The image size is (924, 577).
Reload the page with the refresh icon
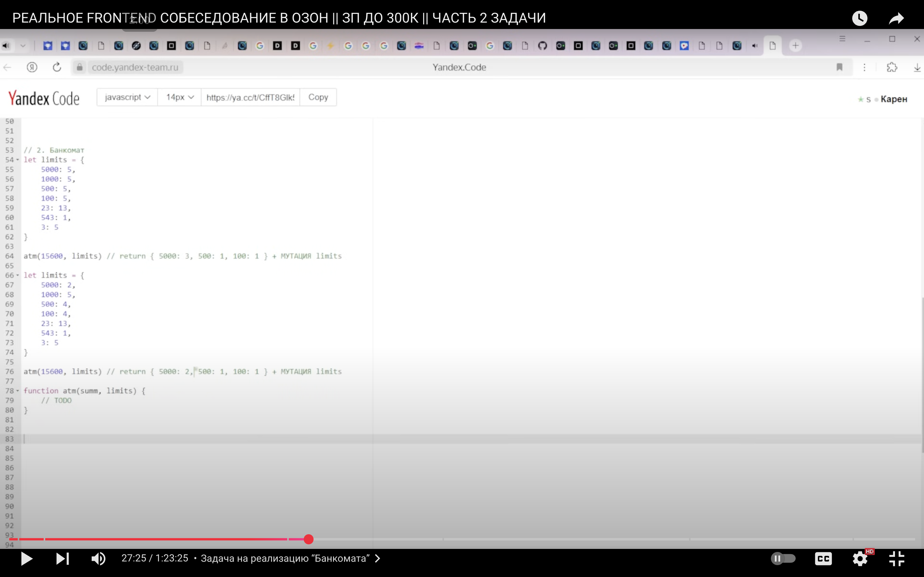pos(57,67)
